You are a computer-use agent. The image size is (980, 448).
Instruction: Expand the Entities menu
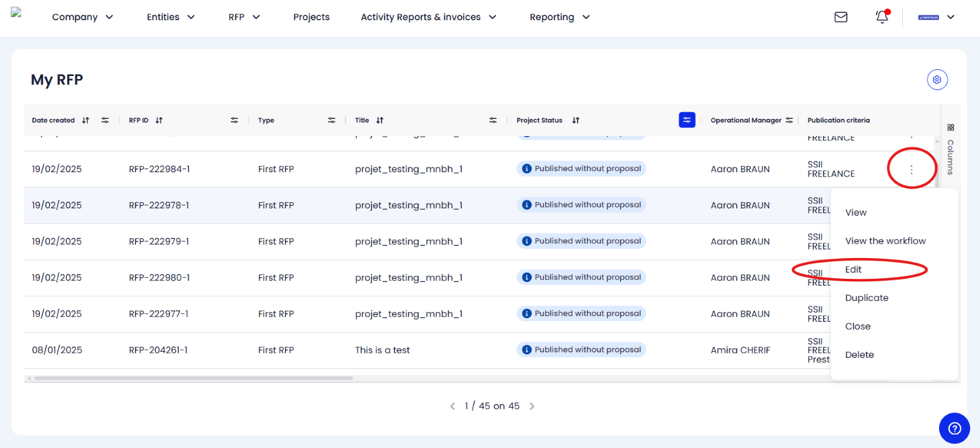(x=171, y=17)
